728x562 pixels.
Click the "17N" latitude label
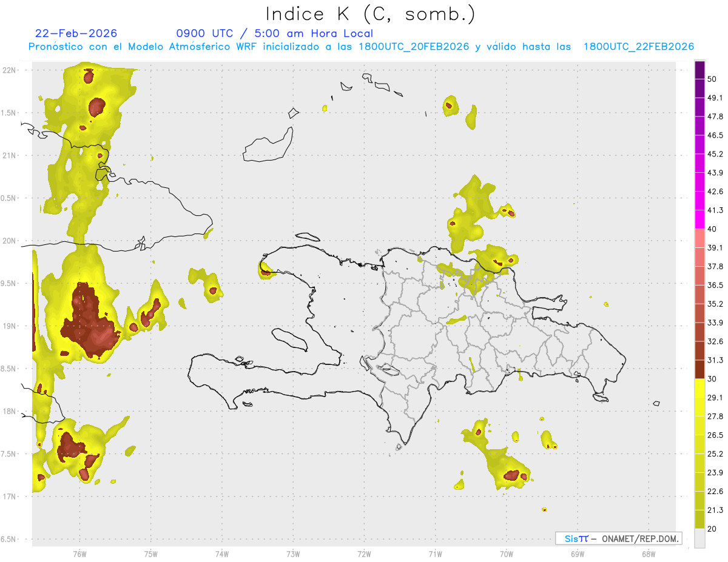pyautogui.click(x=10, y=497)
